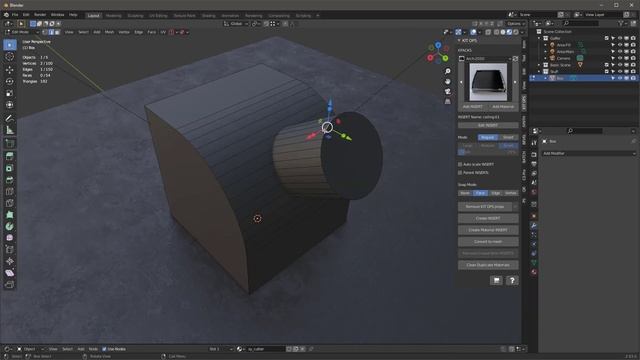
Task: Select the Poly Build tool
Action: pyautogui.click(x=10, y=215)
